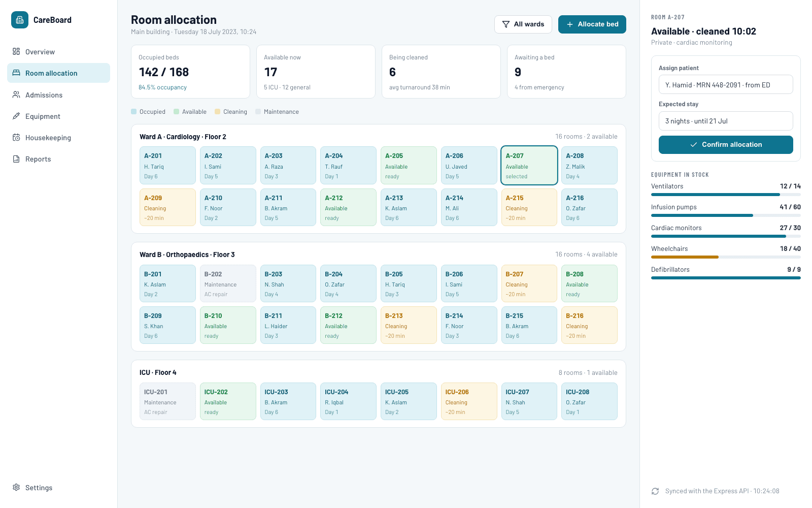The width and height of the screenshot is (812, 508).
Task: Click the Cleaning legend color swatch
Action: pos(218,112)
